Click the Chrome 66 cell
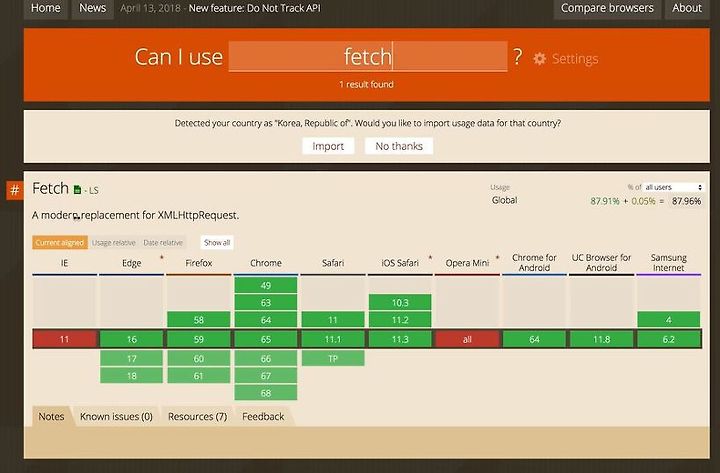Viewport: 720px width, 473px height. 266,359
